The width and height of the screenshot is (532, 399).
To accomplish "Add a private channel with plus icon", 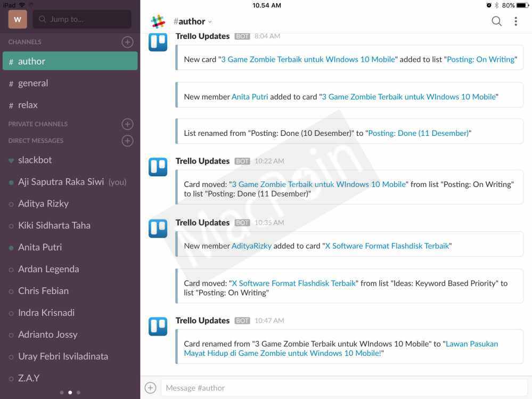I will pyautogui.click(x=127, y=124).
